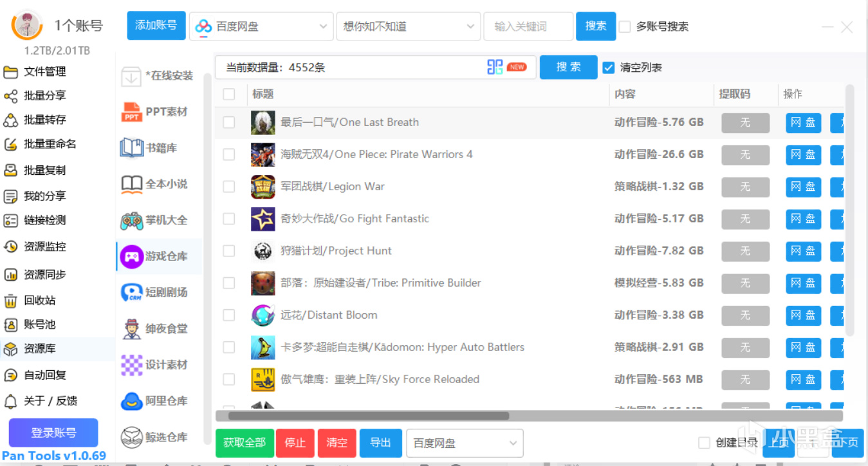Open 文件管理 via its folder icon
Screen dimensions: 868x466
coord(10,71)
